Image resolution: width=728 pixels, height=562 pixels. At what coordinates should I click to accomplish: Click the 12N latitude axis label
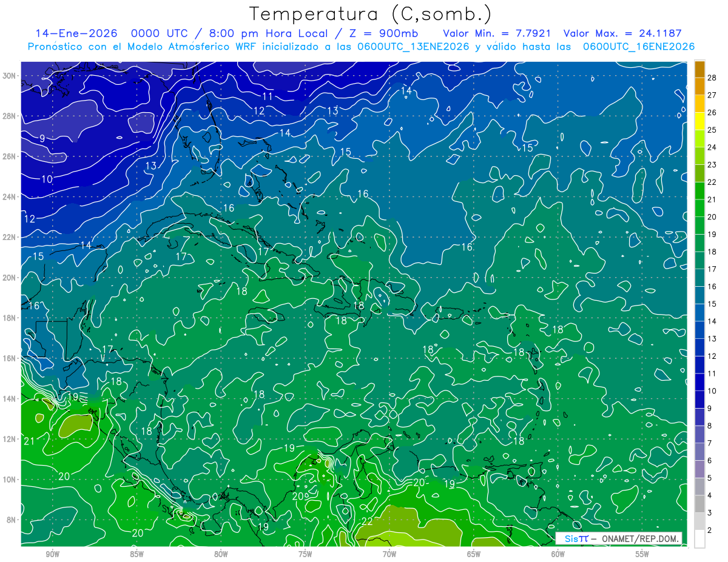pos(10,439)
